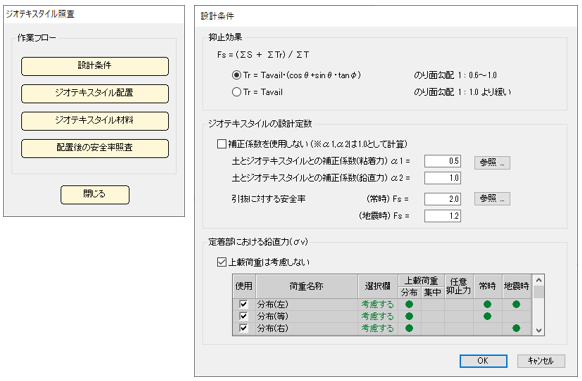Click the load table scroll down arrow
Screen dimensions: 582x381
(x=539, y=330)
